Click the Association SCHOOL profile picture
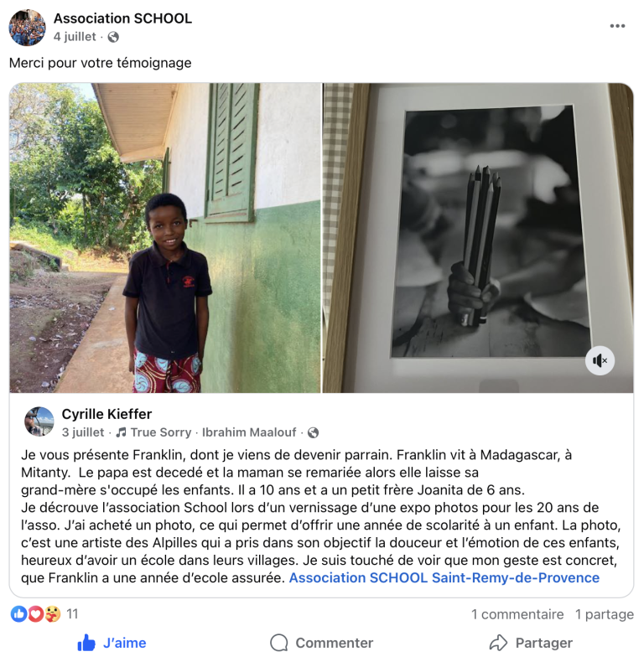This screenshot has height=662, width=644. (x=27, y=28)
